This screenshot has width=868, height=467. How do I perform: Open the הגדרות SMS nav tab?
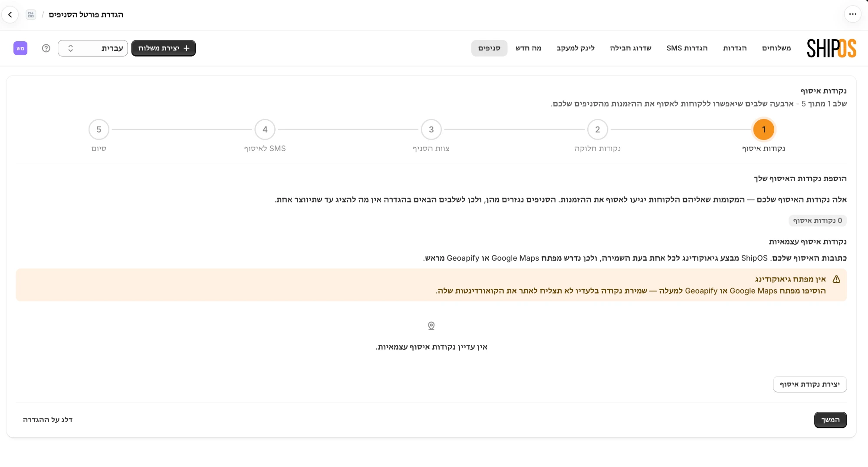point(687,48)
